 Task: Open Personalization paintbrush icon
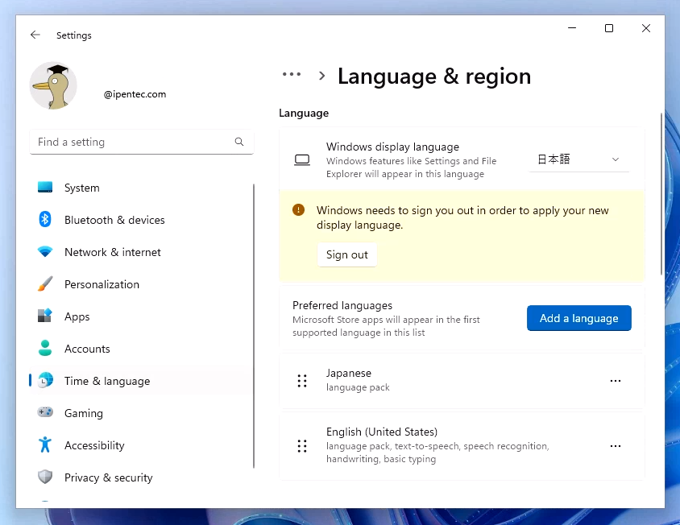click(x=45, y=284)
